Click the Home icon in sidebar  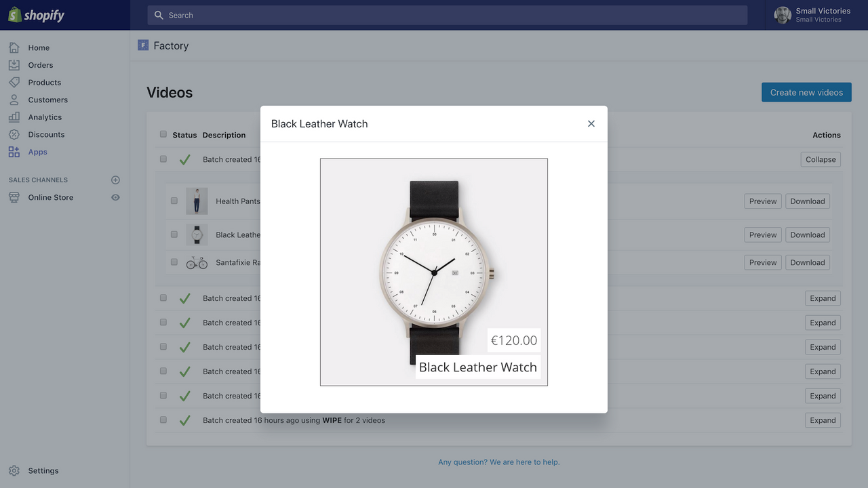(14, 47)
